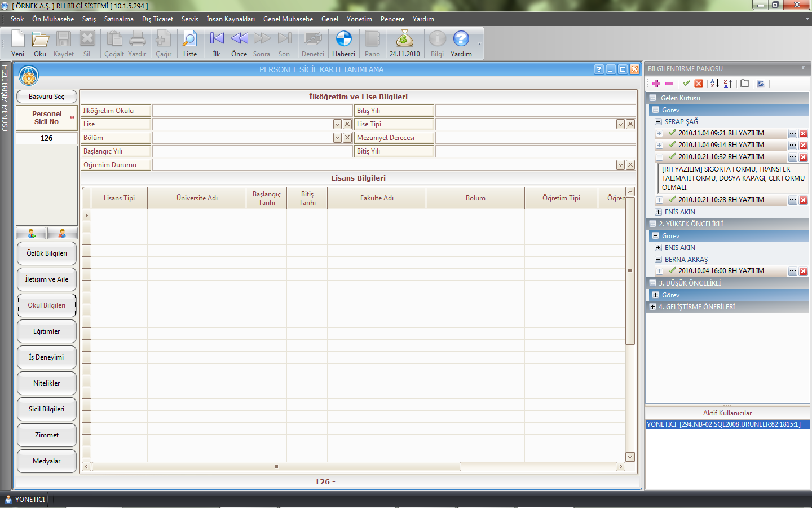Pin the Bilgilendirme Panosu panel
The image size is (812, 508).
804,69
